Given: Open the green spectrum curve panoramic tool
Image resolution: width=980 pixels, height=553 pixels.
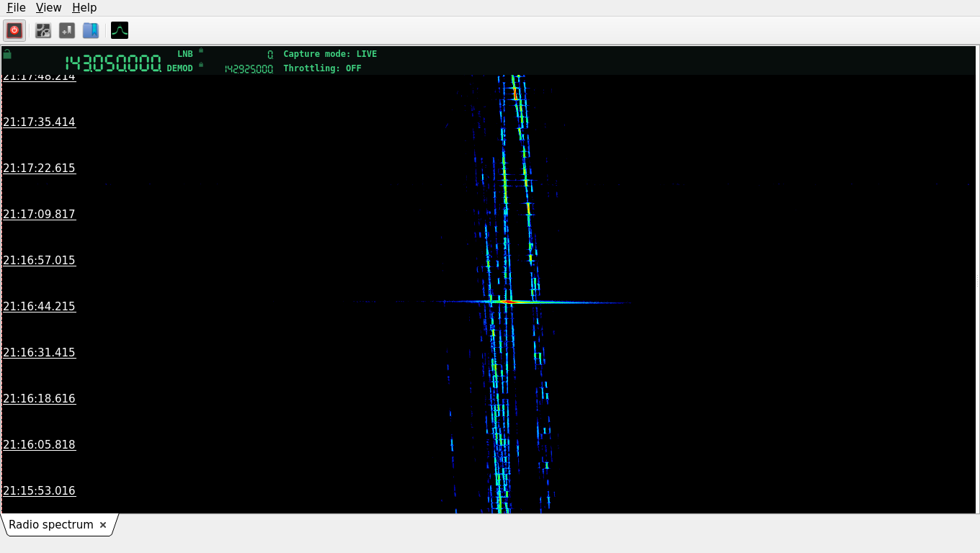Looking at the screenshot, I should pos(120,30).
